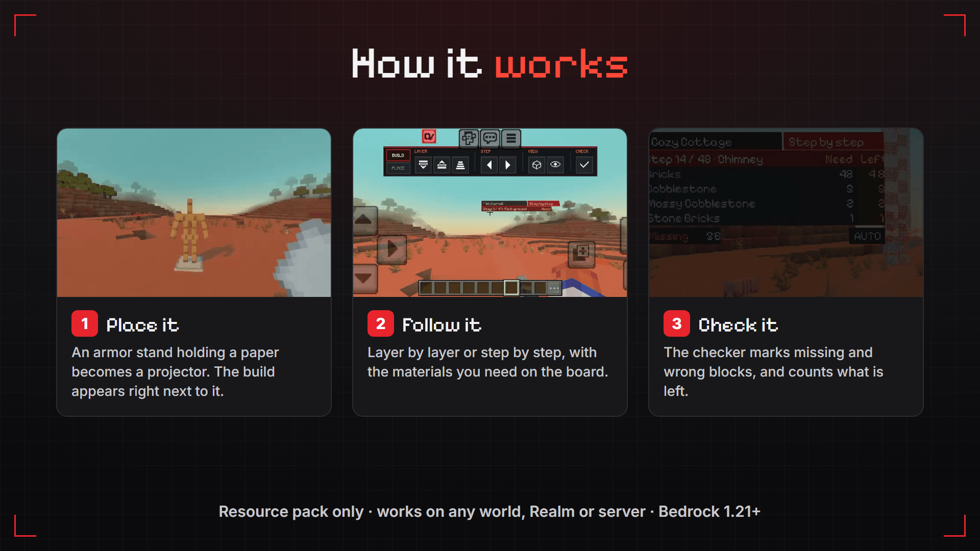The image size is (980, 551).
Task: Open the armor stand screenshot thumbnail
Action: click(x=194, y=213)
